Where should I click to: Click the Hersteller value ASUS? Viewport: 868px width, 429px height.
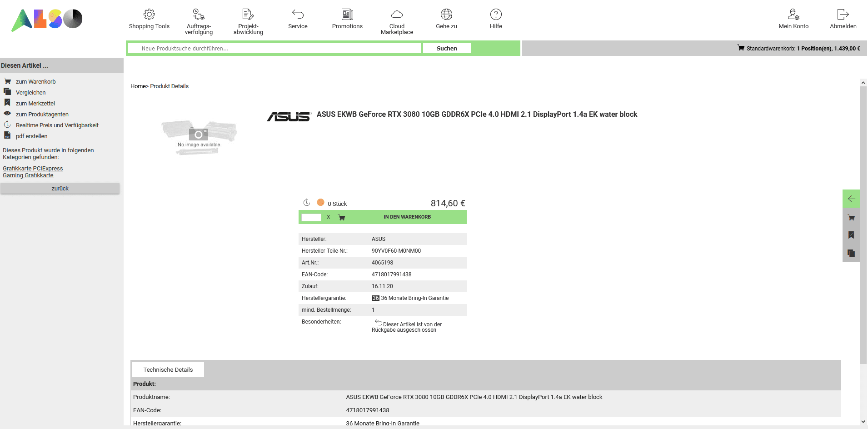pyautogui.click(x=379, y=239)
